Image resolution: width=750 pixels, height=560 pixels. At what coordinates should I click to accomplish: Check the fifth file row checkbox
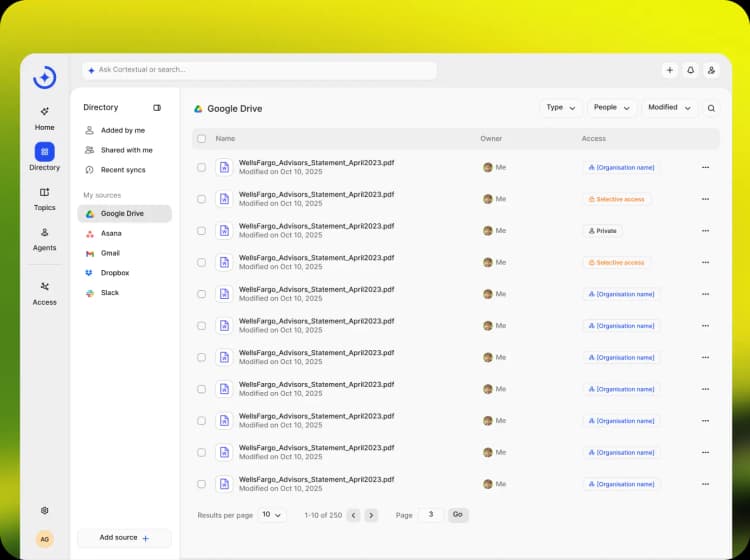pos(201,294)
